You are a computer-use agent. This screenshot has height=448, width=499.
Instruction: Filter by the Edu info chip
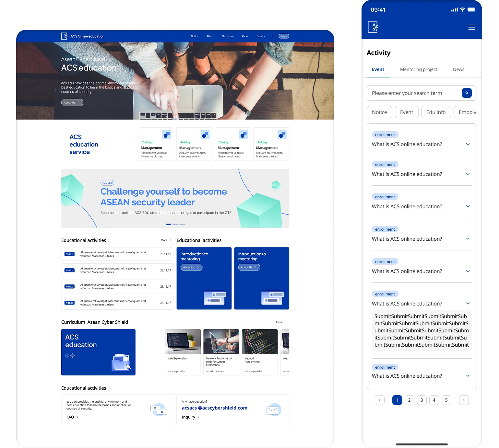436,112
